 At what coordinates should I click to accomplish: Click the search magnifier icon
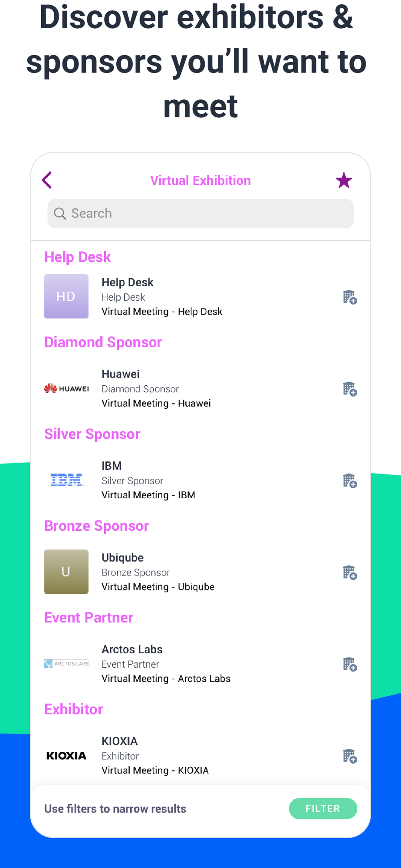point(60,214)
